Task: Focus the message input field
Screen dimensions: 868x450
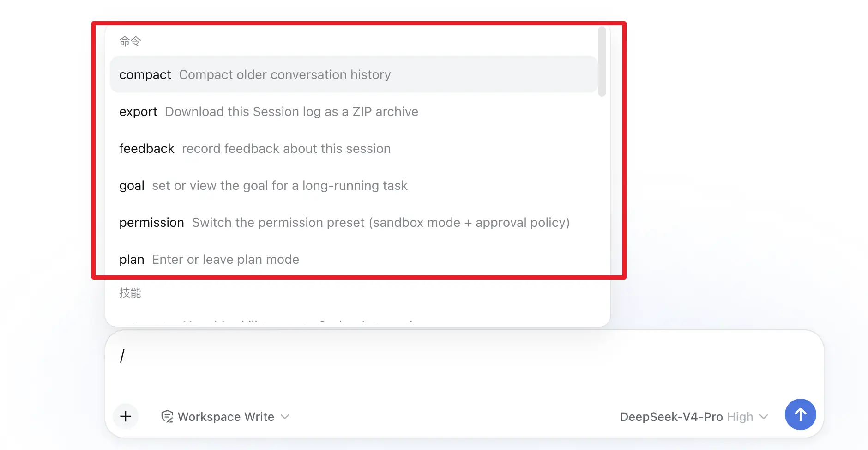Action: click(464, 365)
